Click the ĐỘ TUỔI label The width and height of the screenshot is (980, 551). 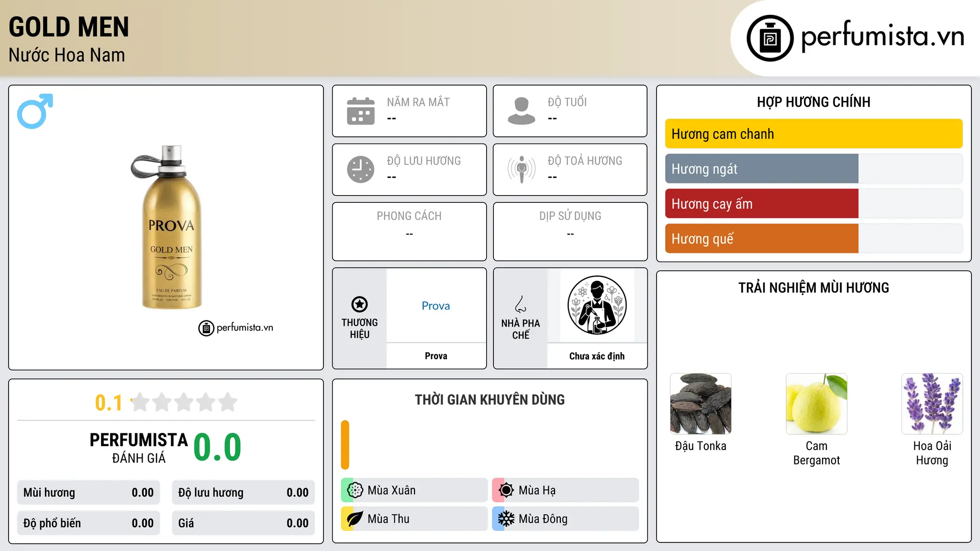pos(567,102)
